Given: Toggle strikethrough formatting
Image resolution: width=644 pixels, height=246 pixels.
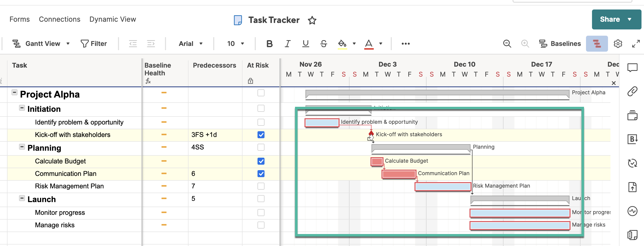Looking at the screenshot, I should pyautogui.click(x=323, y=44).
